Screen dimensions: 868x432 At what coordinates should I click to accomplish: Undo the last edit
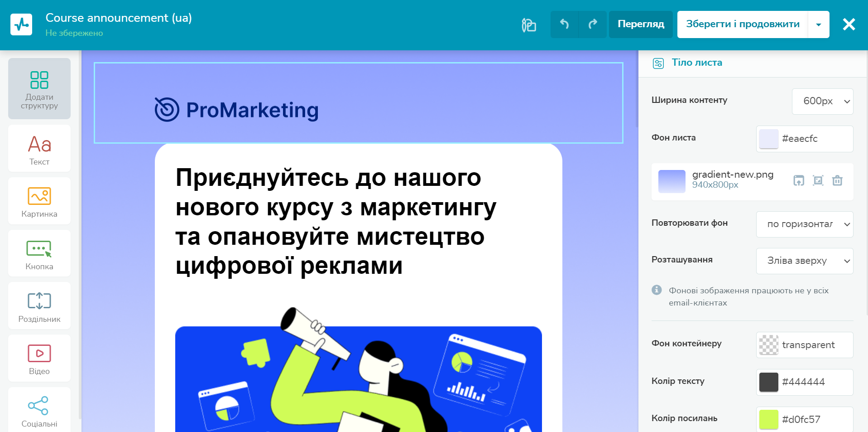(x=564, y=24)
